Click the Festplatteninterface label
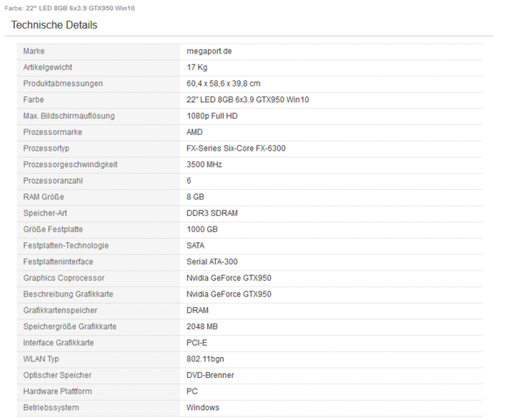The width and height of the screenshot is (508, 420). click(58, 262)
